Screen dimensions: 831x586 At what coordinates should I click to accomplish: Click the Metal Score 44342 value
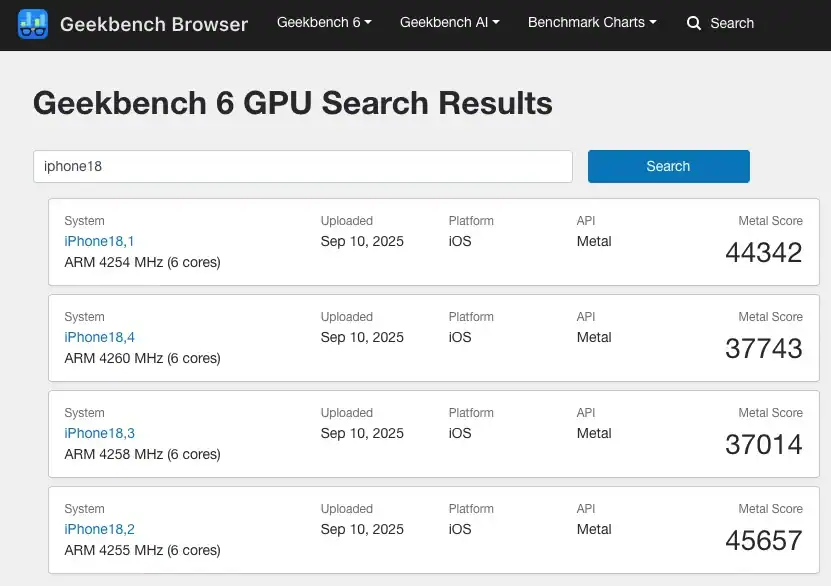pyautogui.click(x=763, y=253)
